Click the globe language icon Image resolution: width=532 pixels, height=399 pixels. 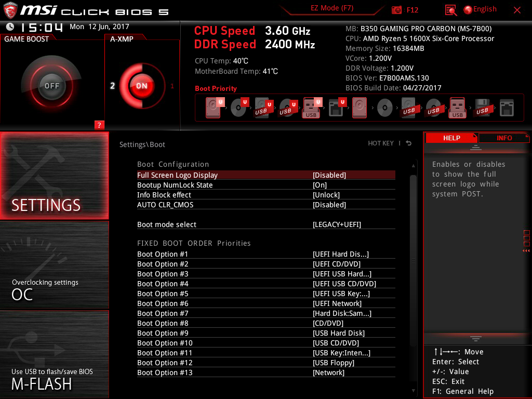(468, 10)
